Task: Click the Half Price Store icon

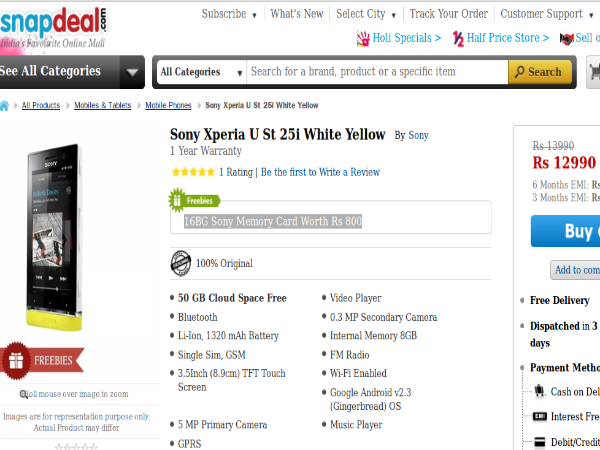Action: click(458, 39)
